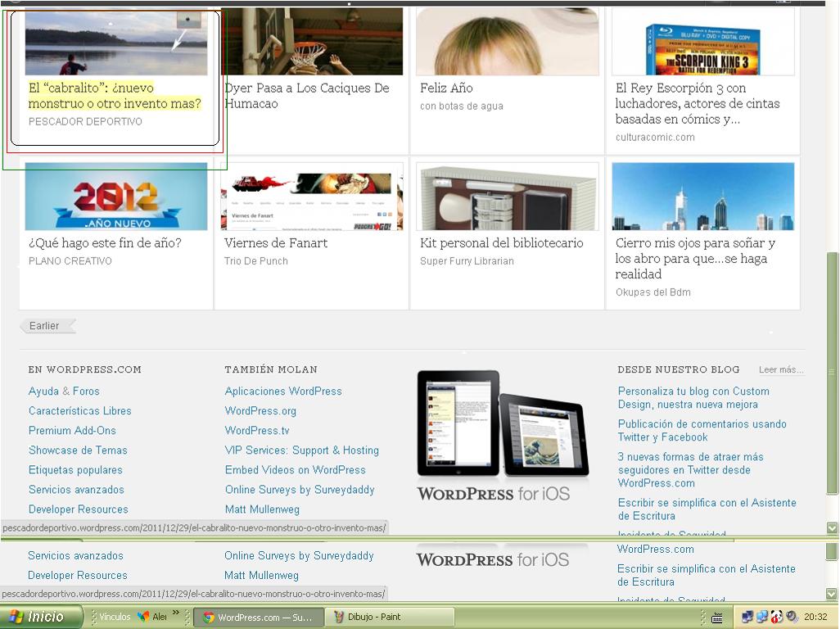Click the Inicio start button
Viewport: 840px width, 629px height.
[41, 617]
